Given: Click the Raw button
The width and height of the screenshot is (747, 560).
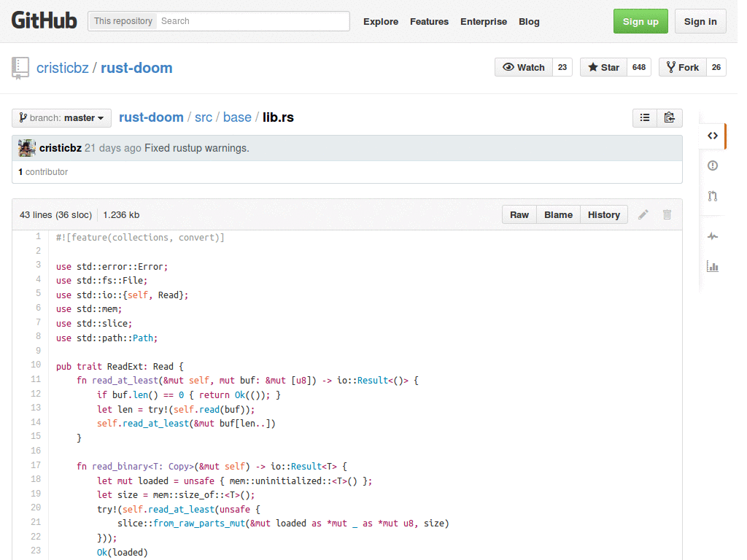Looking at the screenshot, I should (519, 215).
